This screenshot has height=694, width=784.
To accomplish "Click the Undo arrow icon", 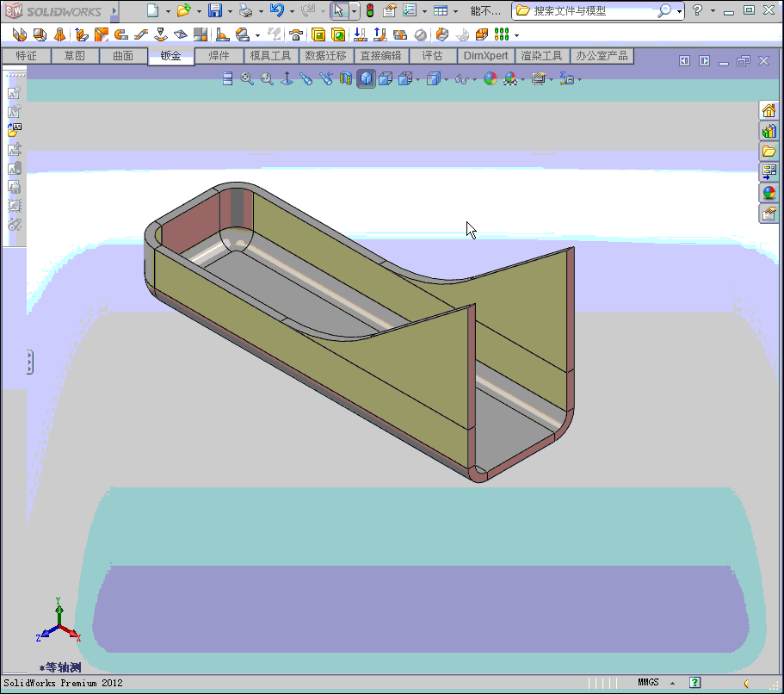I will coord(276,11).
